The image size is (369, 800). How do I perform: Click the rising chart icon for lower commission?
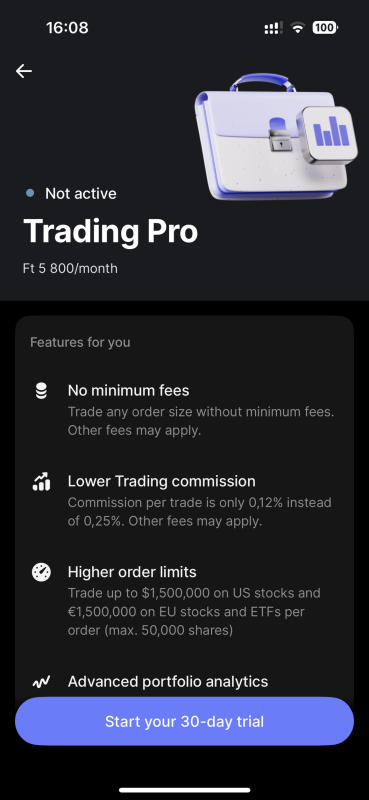tap(41, 481)
